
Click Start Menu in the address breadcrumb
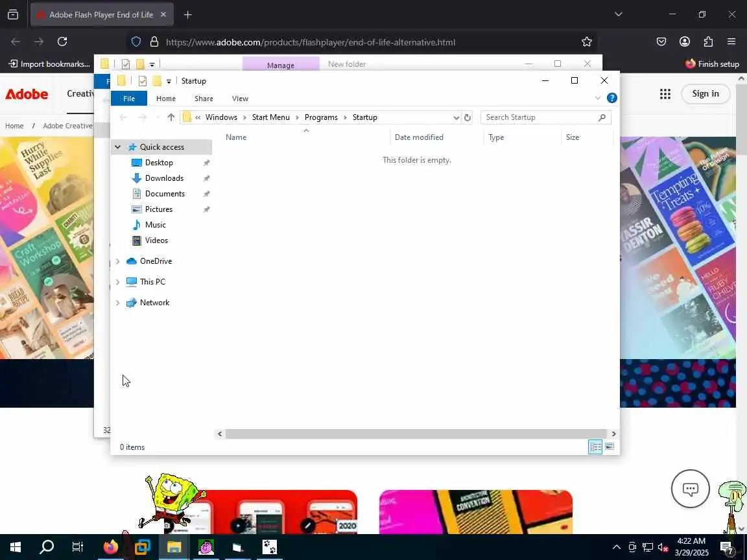[x=270, y=117]
